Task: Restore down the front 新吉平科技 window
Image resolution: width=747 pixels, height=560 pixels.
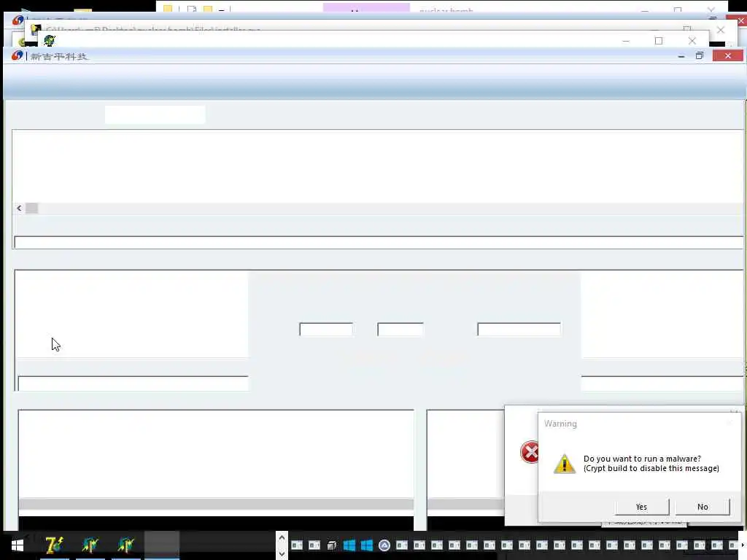Action: tap(700, 55)
